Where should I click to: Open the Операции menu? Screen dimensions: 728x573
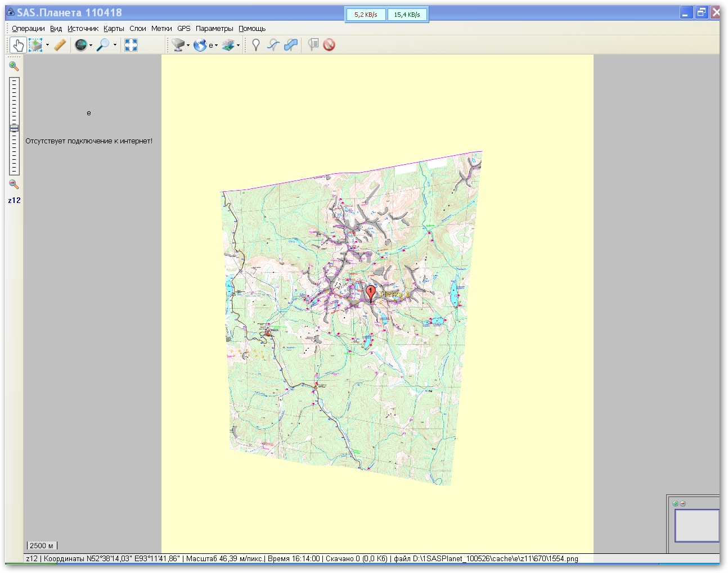(x=28, y=29)
